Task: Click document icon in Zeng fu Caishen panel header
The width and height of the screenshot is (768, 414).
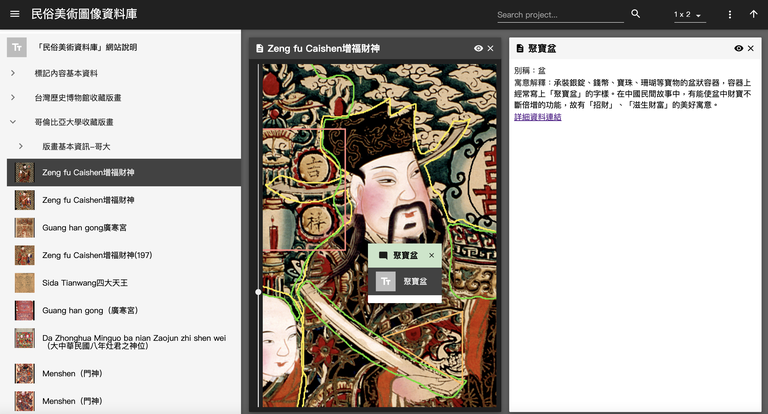Action: (260, 49)
